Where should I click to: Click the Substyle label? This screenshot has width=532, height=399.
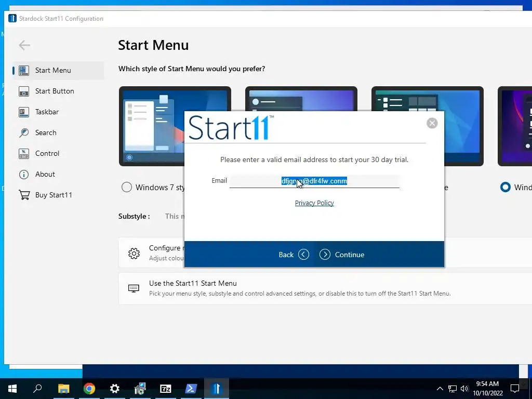(134, 217)
